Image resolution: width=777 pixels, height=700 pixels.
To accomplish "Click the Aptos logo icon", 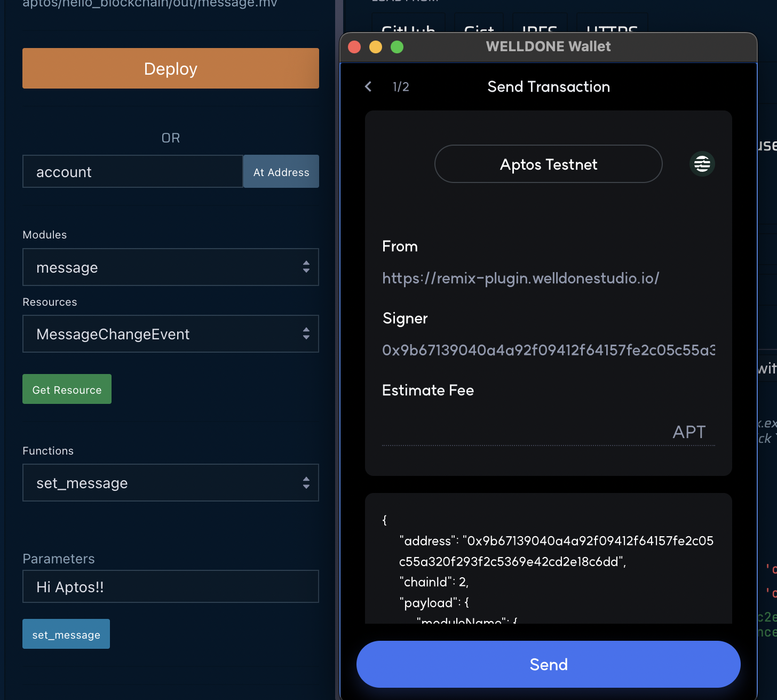I will (x=702, y=164).
